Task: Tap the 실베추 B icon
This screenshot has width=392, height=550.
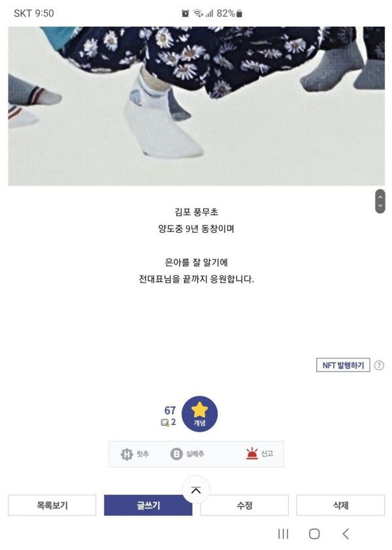Action: (x=176, y=454)
